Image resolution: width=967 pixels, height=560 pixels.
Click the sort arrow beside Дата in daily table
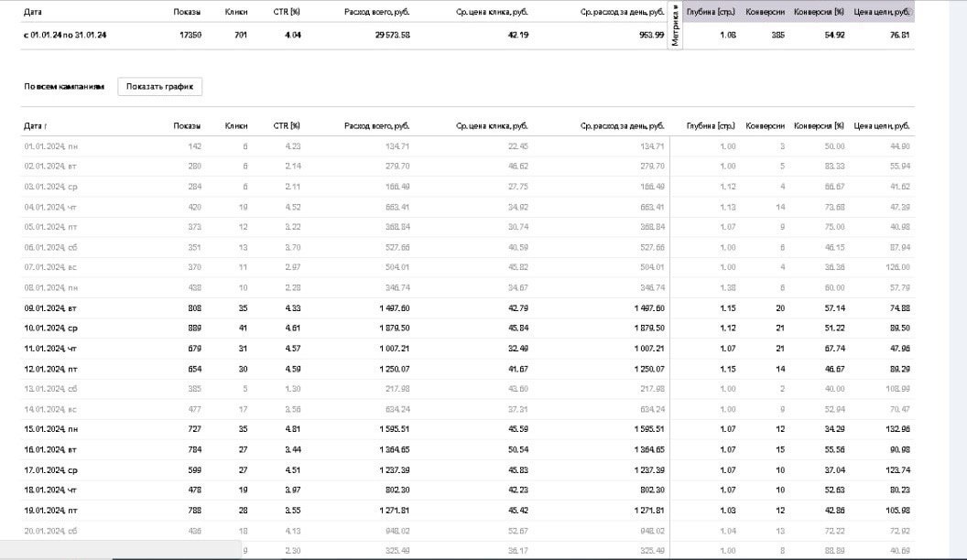tap(46, 125)
